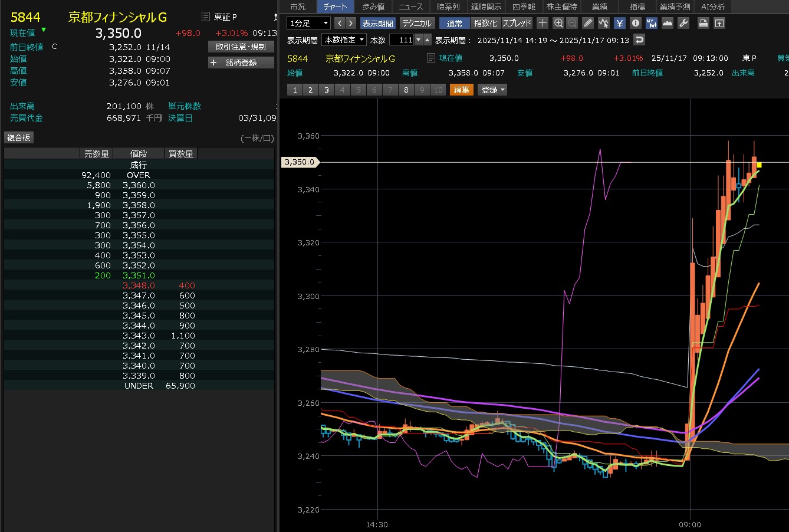The image size is (789, 532).
Task: Toggle the 表示期間 display period button
Action: pyautogui.click(x=377, y=23)
